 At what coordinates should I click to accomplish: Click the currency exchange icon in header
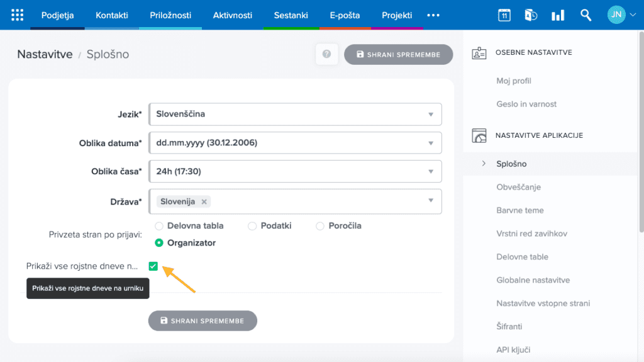531,15
